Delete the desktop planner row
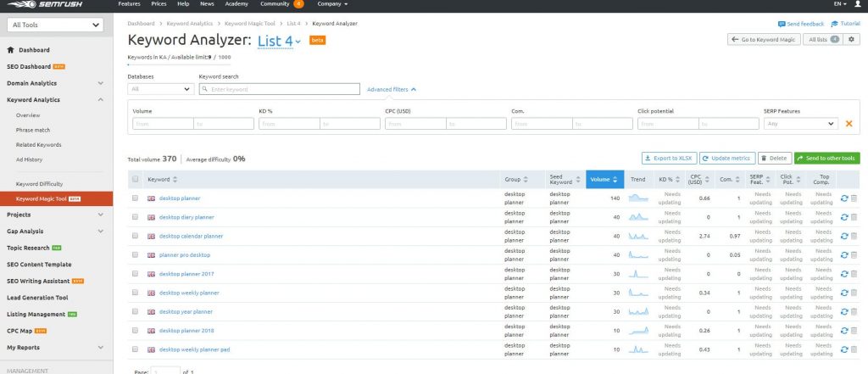 tap(854, 198)
